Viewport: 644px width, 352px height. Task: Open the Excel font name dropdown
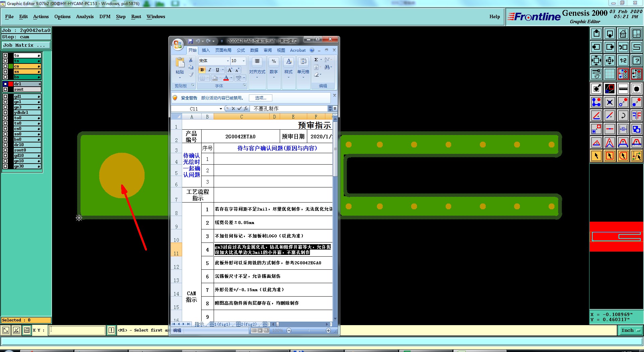tap(228, 61)
